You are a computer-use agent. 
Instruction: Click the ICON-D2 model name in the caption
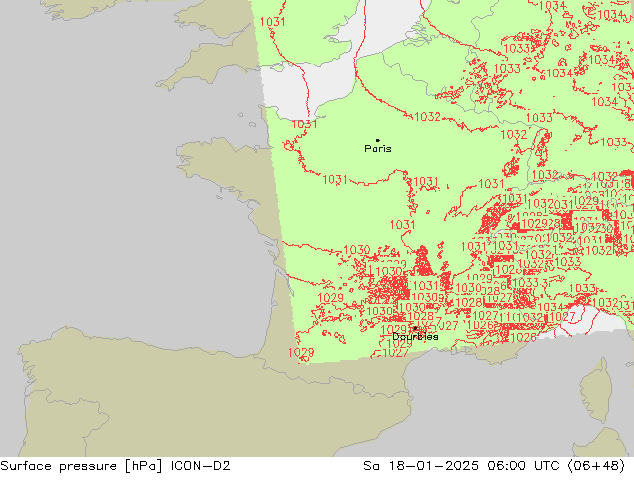201,466
